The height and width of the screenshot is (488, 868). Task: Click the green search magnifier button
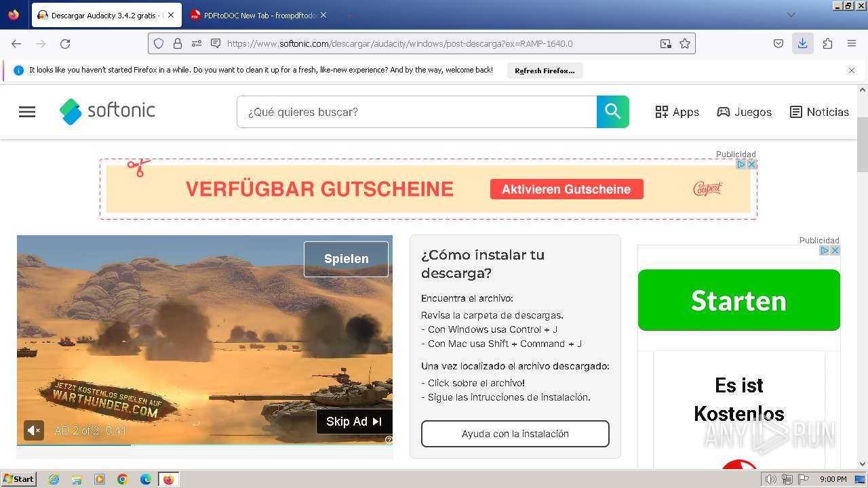(613, 112)
